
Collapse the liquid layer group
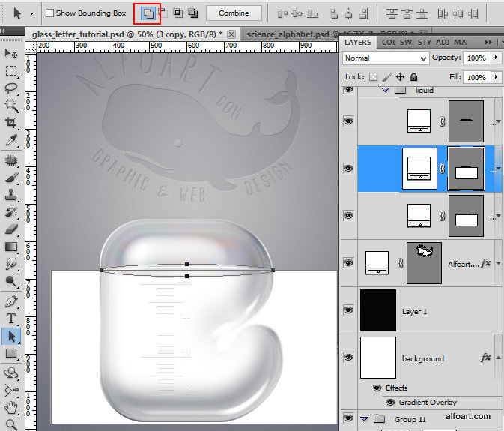tap(385, 90)
